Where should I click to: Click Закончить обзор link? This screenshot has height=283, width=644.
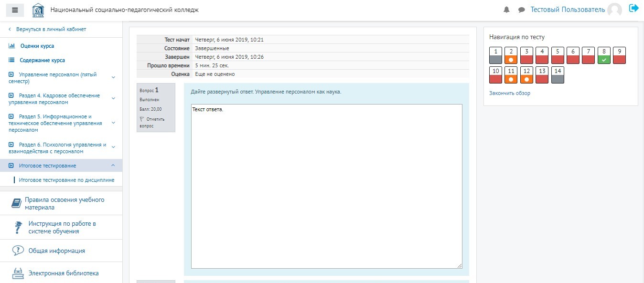pos(509,93)
